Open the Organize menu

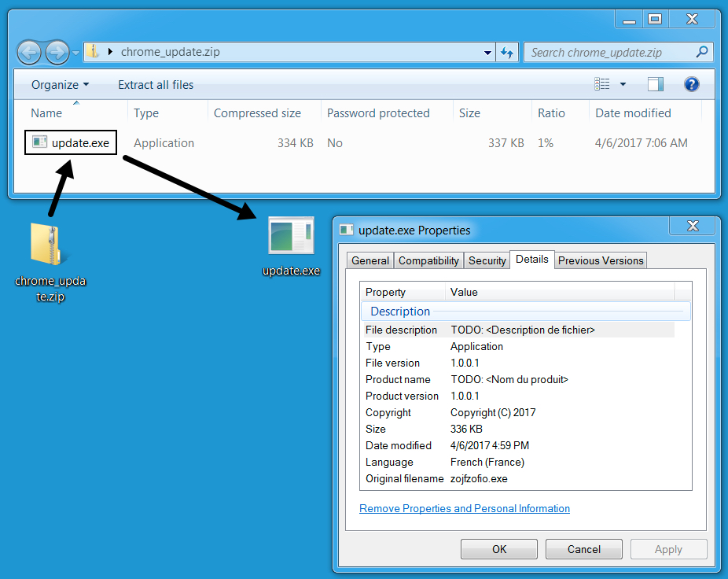[x=60, y=85]
